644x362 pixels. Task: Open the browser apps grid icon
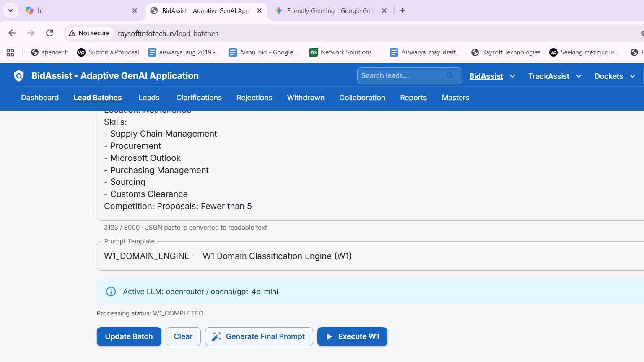(x=10, y=52)
